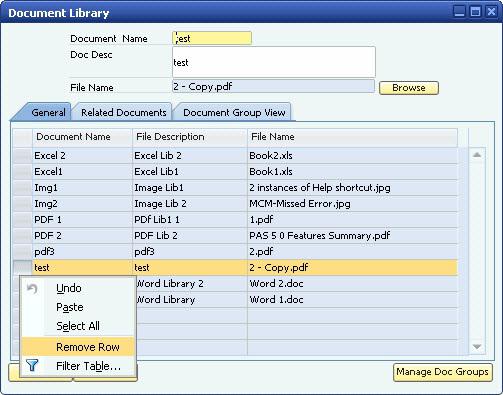Click 2 - Copy.pdf in highlighted row
Screen dimensions: 503x395
[352, 267]
